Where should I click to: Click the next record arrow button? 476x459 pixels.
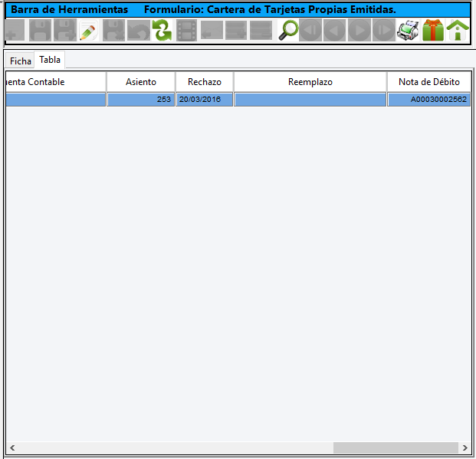click(x=359, y=31)
